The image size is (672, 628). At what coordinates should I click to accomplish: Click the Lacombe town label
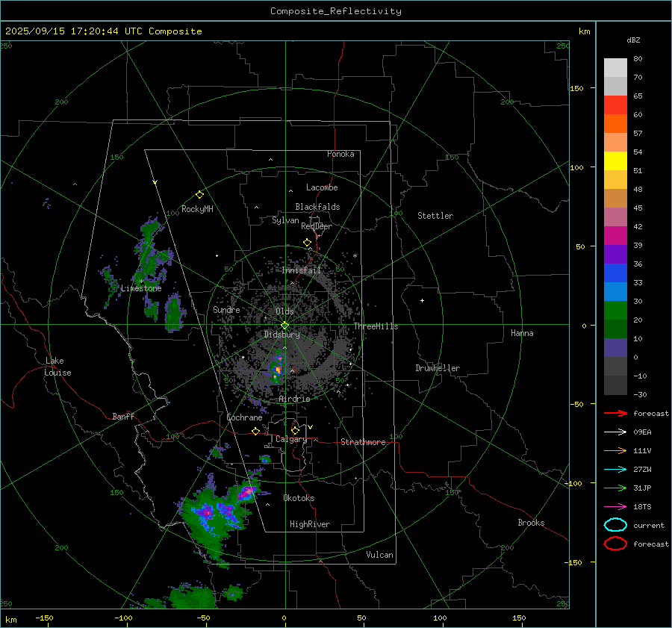pos(322,187)
